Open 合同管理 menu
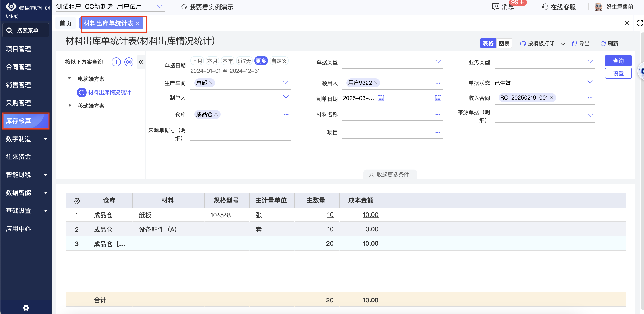Image resolution: width=644 pixels, height=314 pixels. [18, 67]
